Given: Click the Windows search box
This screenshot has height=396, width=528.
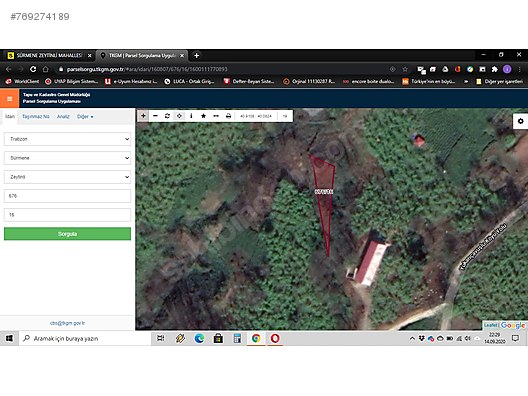Looking at the screenshot, I should click(x=84, y=338).
